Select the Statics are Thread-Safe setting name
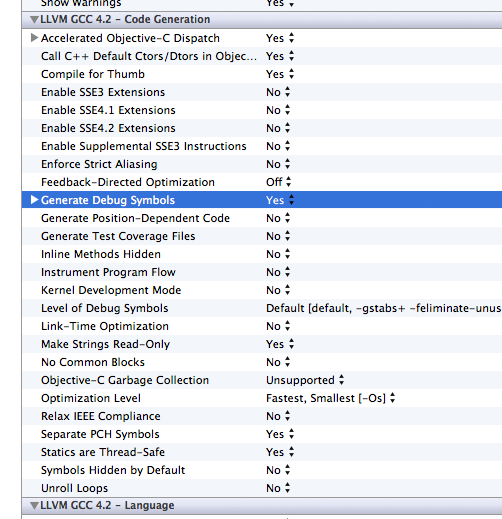 (x=103, y=452)
